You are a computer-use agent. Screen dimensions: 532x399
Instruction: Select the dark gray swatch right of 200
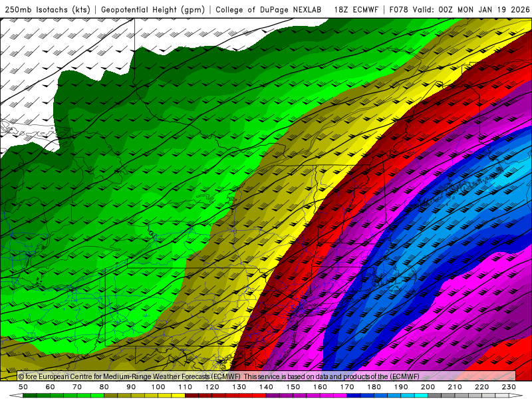pyautogui.click(x=435, y=396)
